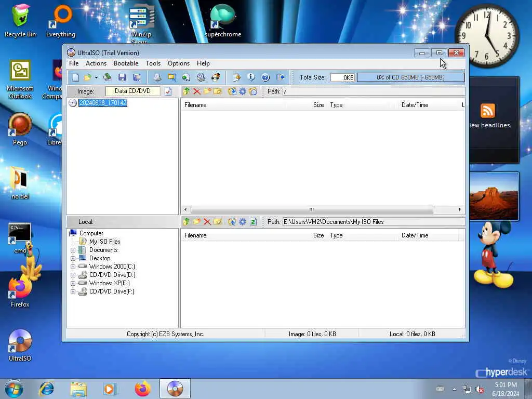Screen dimensions: 532x399
Task: Open the dropdown arrow next to Open
Action: point(96,78)
